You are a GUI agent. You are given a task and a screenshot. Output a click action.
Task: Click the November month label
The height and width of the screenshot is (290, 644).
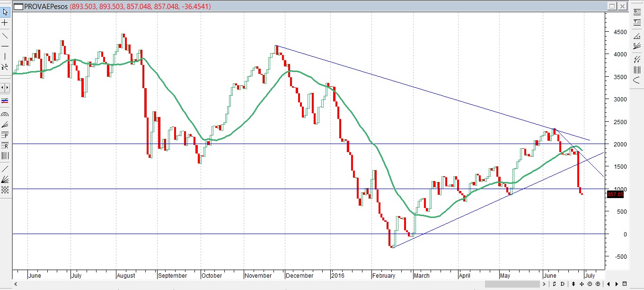(258, 275)
